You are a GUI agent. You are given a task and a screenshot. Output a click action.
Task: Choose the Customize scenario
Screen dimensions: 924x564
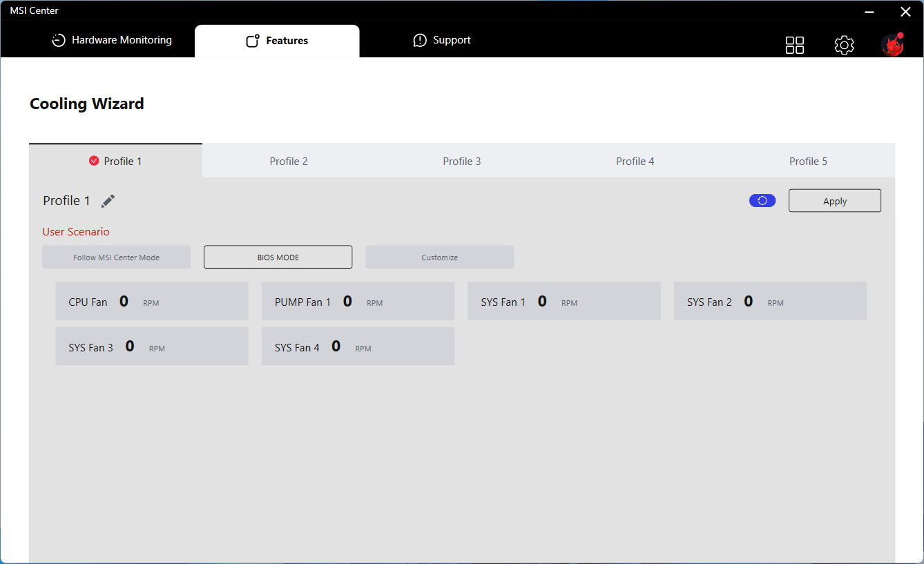click(440, 257)
